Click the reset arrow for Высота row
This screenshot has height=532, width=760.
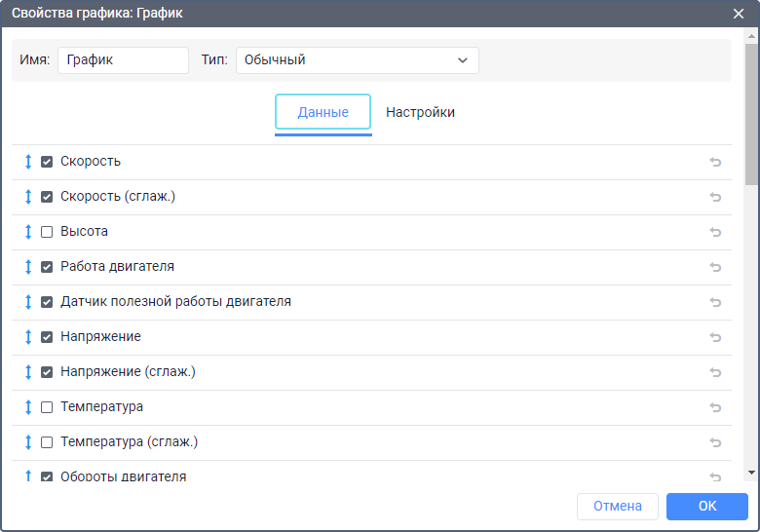(x=715, y=232)
